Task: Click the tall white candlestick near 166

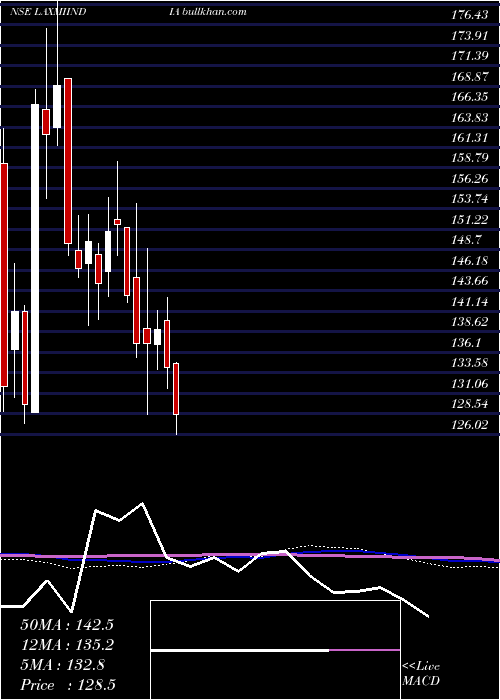Action: [x=35, y=258]
